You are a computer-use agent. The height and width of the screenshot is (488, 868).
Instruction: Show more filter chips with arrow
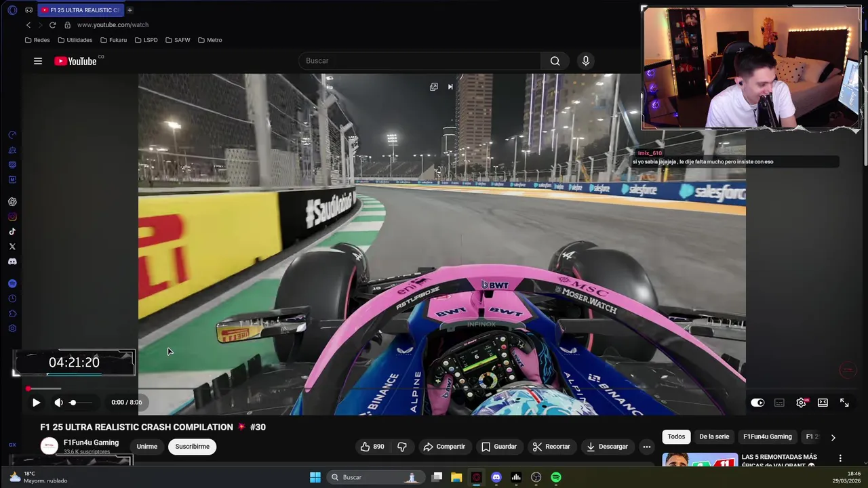point(833,437)
